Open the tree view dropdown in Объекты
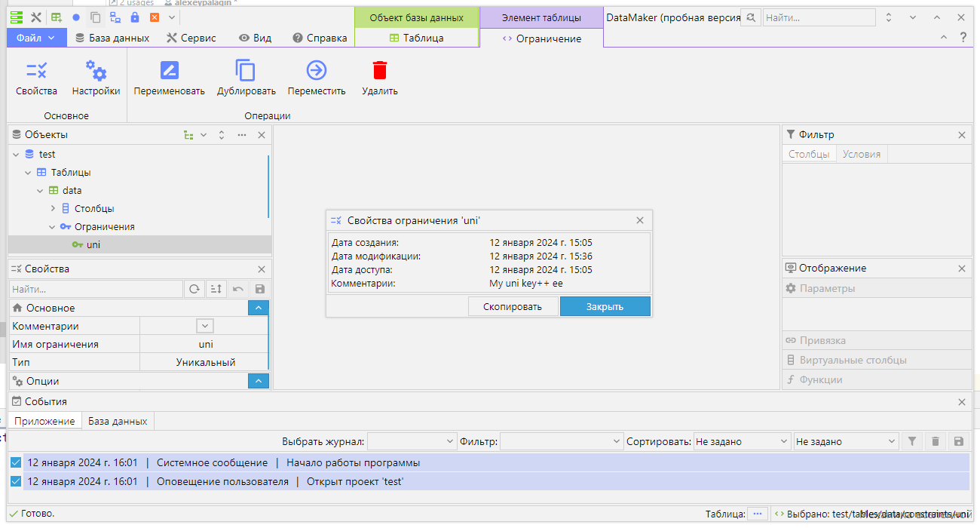980x528 pixels. [x=204, y=135]
